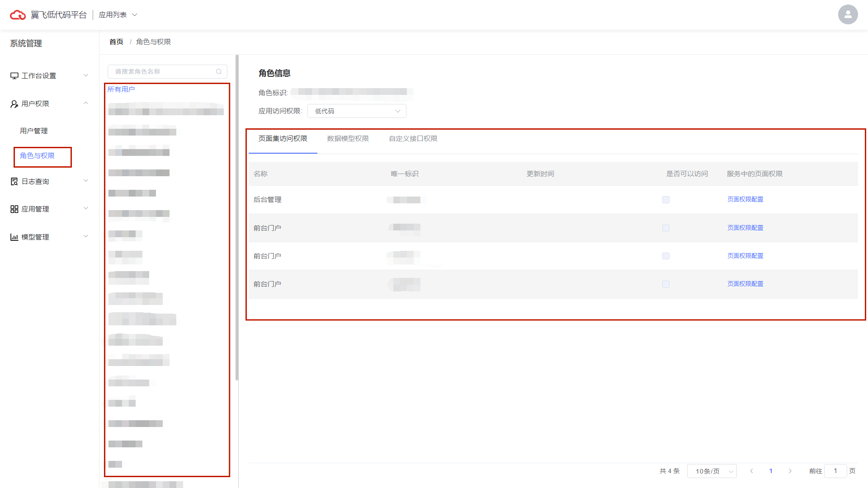Click the 角色信息 heading
Screen dimensions: 868x488
point(274,73)
